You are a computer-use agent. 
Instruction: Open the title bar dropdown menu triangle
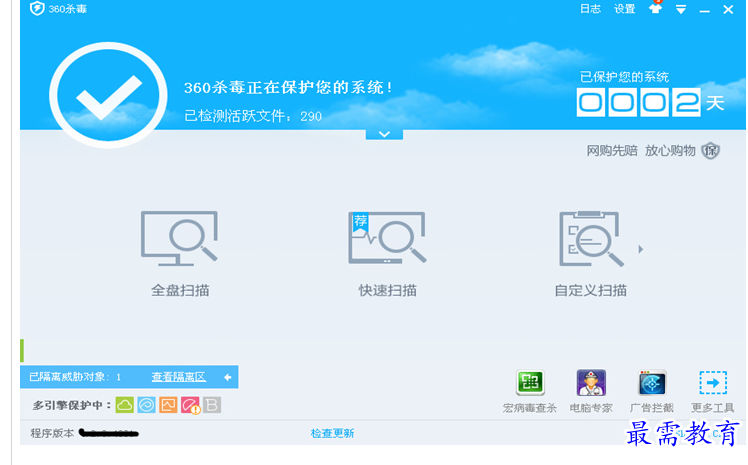coord(681,10)
